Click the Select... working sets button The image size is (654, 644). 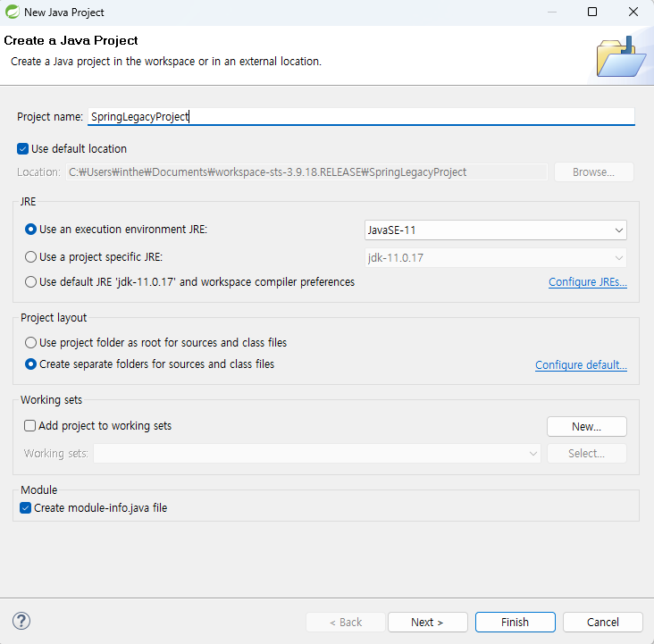pyautogui.click(x=586, y=454)
